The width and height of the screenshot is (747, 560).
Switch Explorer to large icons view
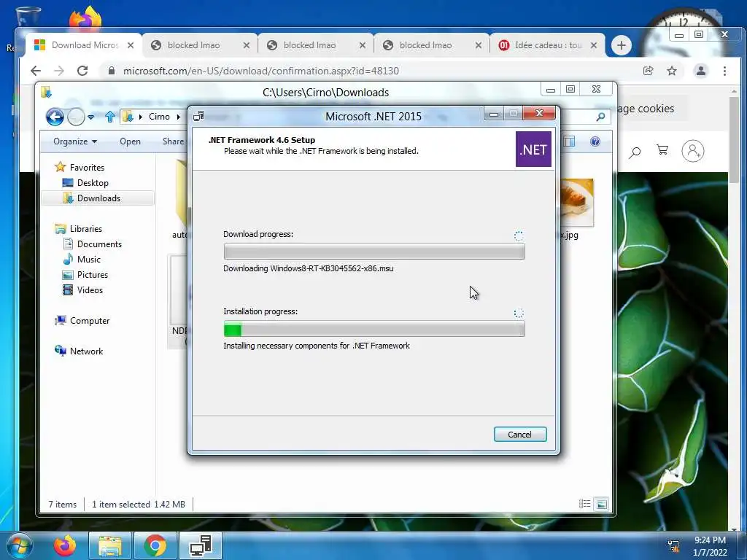[602, 504]
